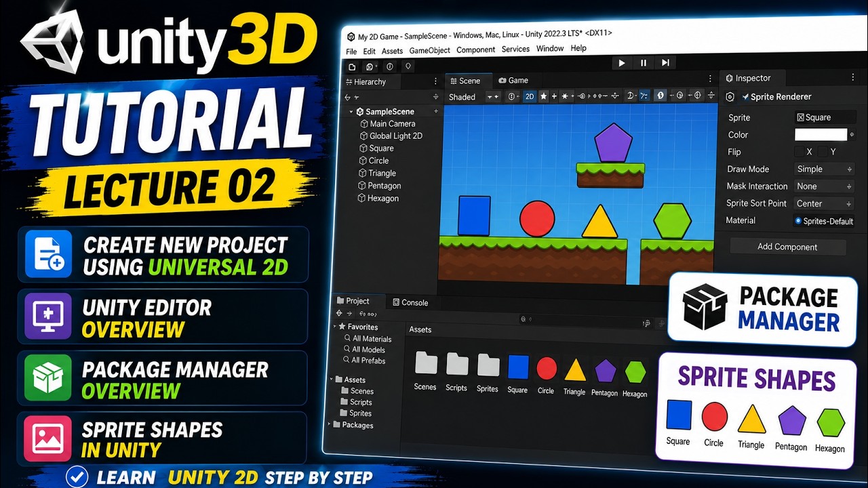Click the folder icon in top-left toolbar
The width and height of the screenshot is (868, 488).
(352, 67)
